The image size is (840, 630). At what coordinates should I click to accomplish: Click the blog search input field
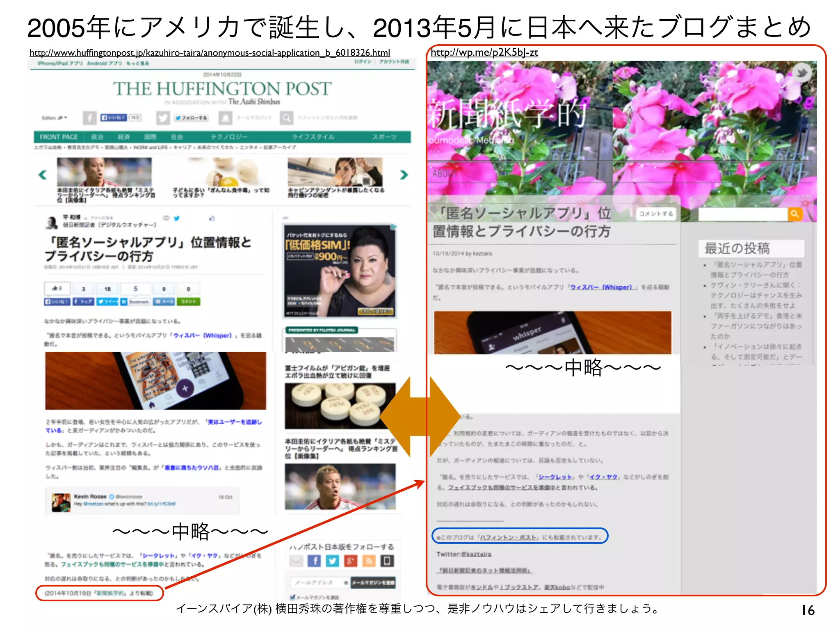(x=743, y=214)
